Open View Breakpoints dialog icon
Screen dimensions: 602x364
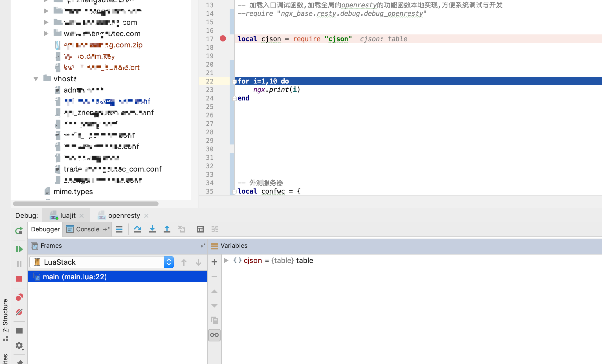tap(19, 297)
